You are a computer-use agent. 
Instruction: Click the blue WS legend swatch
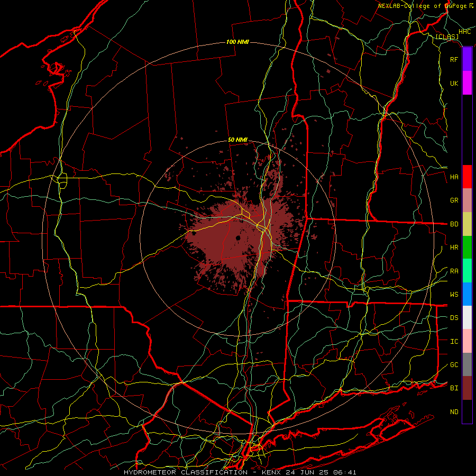[467, 294]
